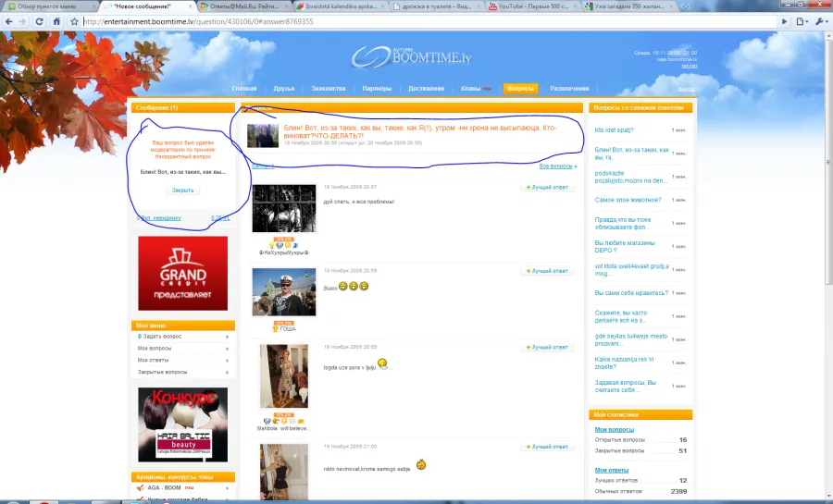This screenshot has height=504, width=833.
Task: Open question 'podskazite pozalujsto'
Action: point(630,177)
